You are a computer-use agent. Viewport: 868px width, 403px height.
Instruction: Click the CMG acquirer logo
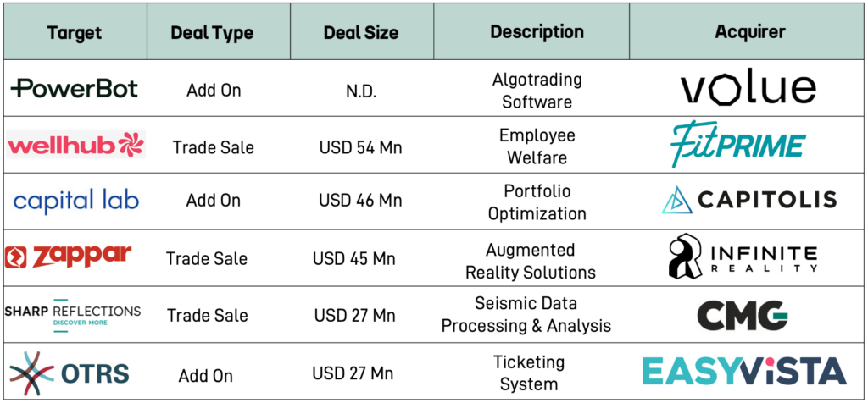(x=743, y=315)
